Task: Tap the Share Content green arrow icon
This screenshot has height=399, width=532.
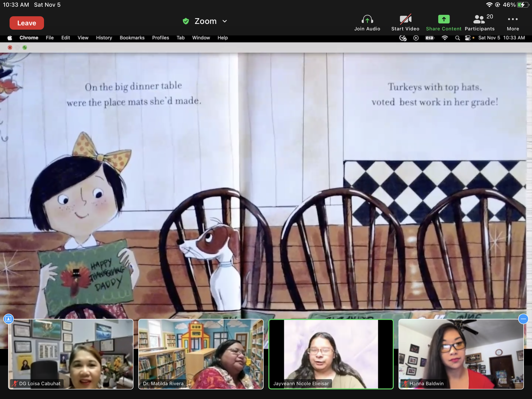Action: (x=443, y=19)
